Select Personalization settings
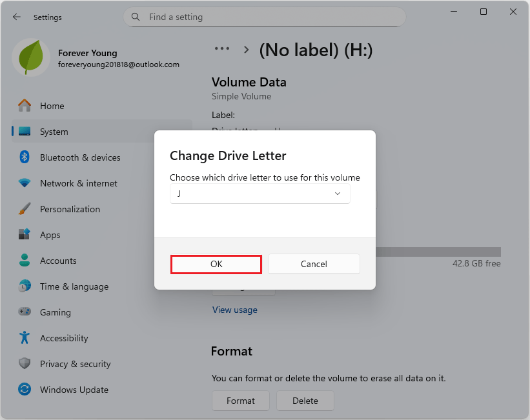530x420 pixels. tap(70, 208)
